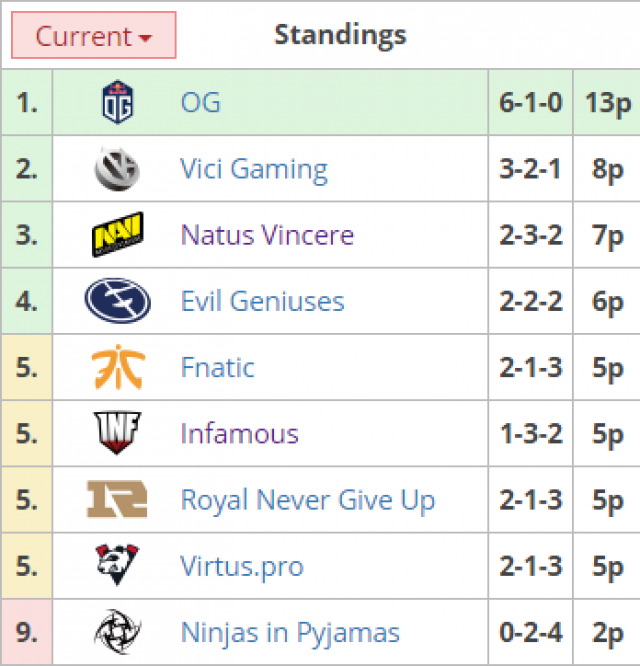Open the Infamous team link
640x666 pixels.
(239, 433)
